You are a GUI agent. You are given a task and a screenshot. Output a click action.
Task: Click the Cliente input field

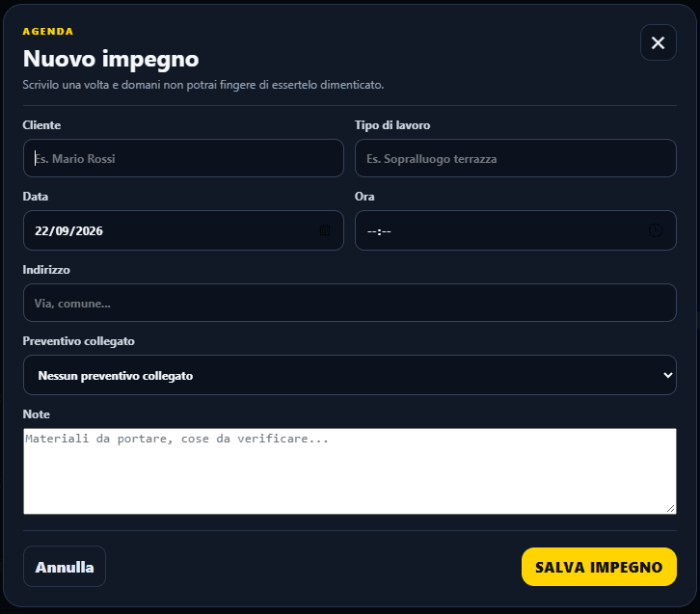[183, 158]
